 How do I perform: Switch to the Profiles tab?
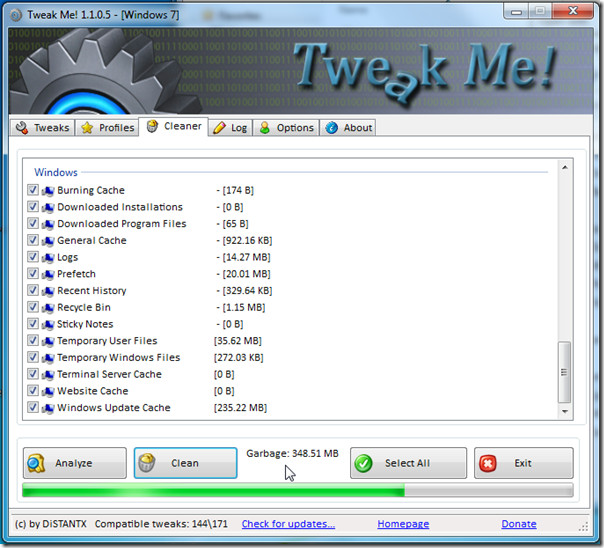107,127
